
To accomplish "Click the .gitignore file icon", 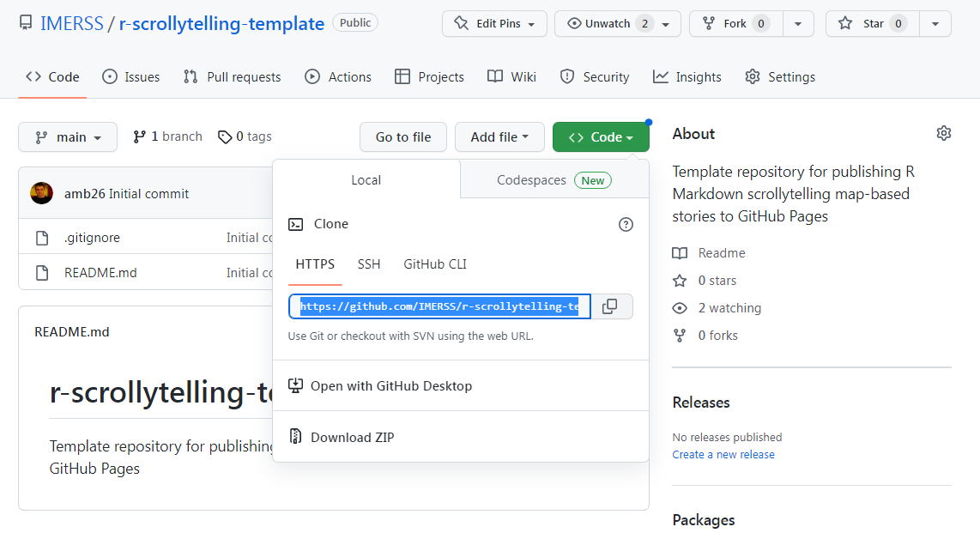I will click(42, 238).
